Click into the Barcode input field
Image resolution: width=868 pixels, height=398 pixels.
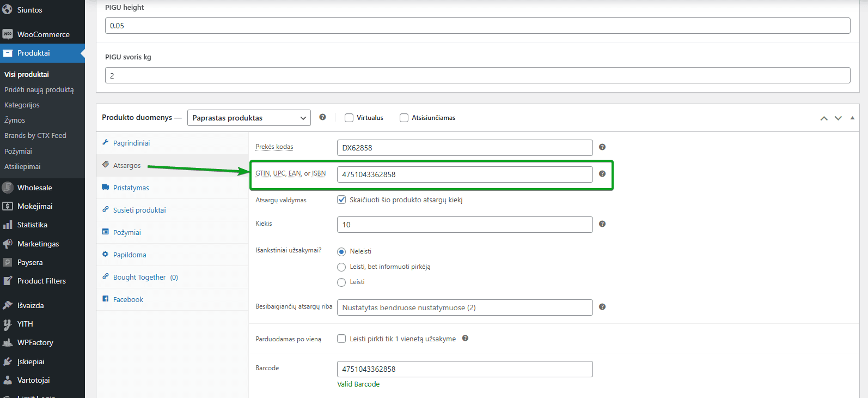(464, 369)
